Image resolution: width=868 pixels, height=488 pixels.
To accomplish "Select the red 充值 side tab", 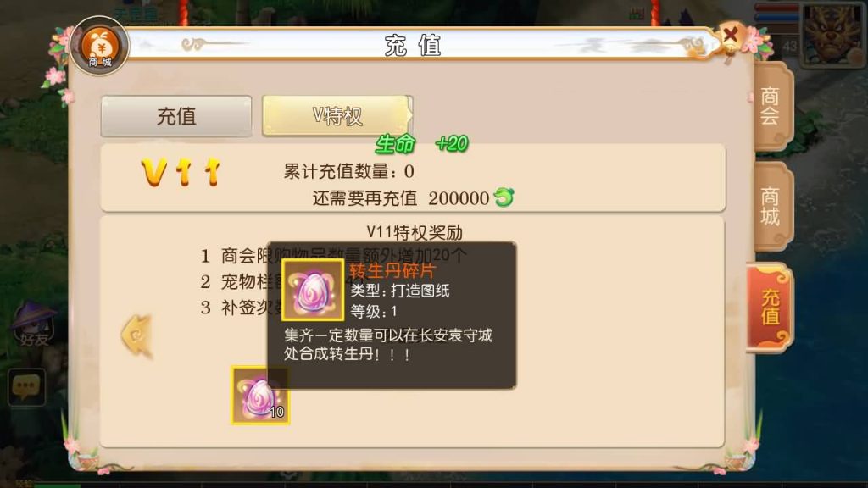I will (770, 307).
